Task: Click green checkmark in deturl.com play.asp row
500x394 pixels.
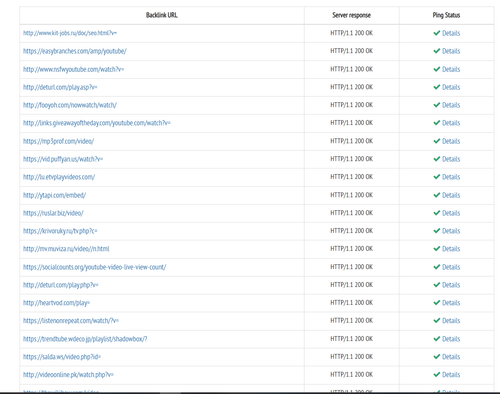Action: [437, 87]
